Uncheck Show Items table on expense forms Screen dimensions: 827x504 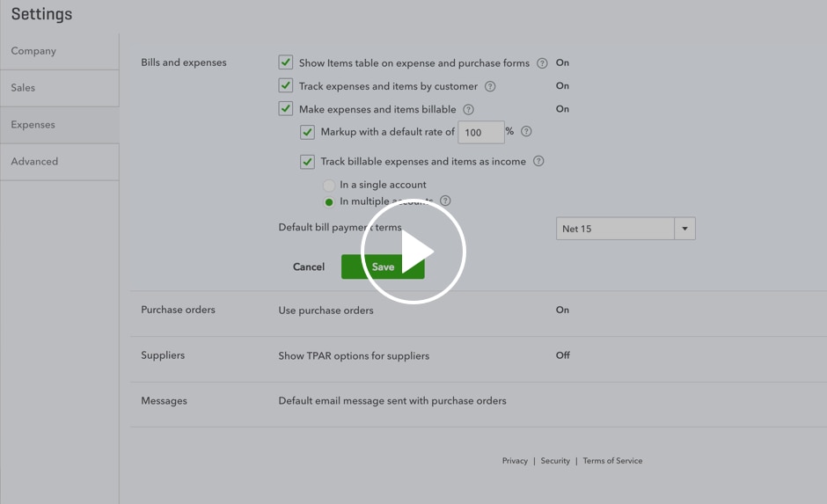pos(286,62)
